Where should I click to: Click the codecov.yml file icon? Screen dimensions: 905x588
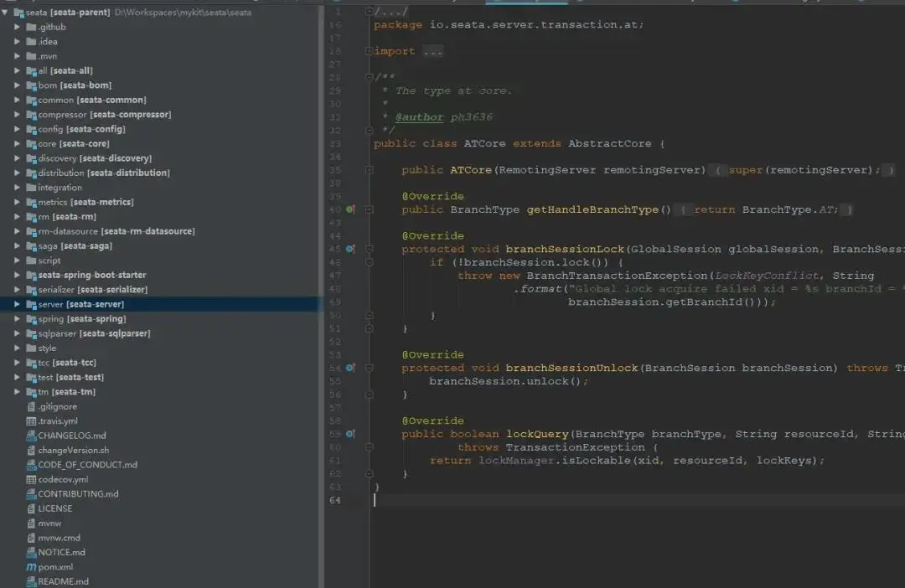31,479
